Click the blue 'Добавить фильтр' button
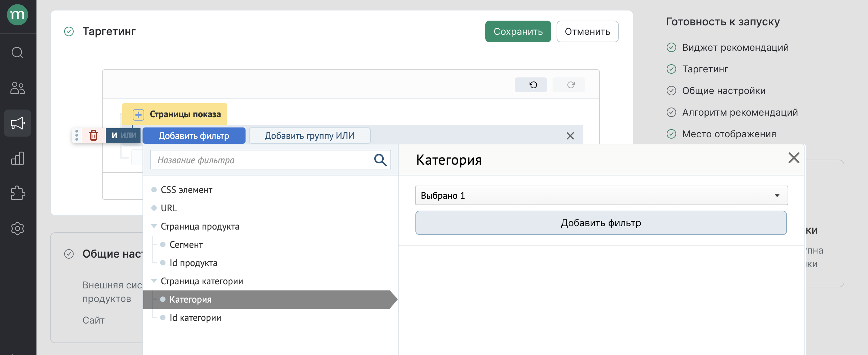868x355 pixels. point(194,136)
